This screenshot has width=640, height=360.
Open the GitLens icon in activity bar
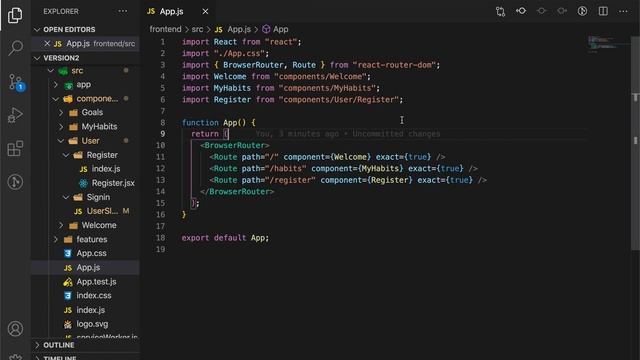coord(15,182)
